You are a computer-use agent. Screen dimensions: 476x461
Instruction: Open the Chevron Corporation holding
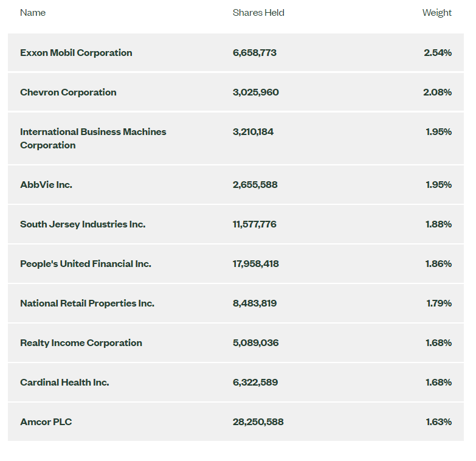pos(68,92)
